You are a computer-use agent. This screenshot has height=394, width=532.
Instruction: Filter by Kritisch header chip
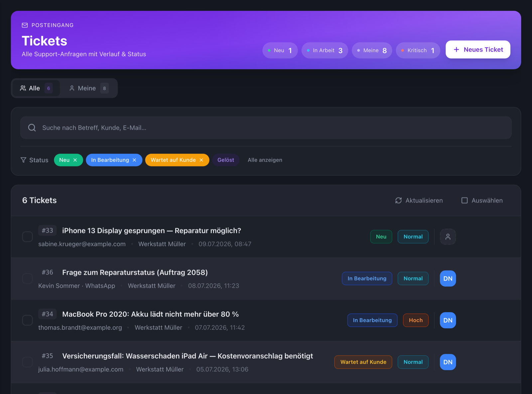(x=418, y=51)
